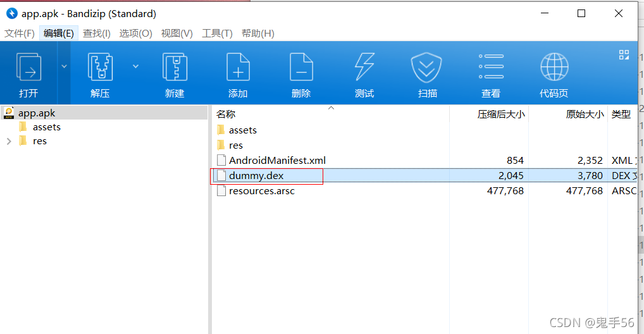Image resolution: width=644 pixels, height=334 pixels.
Task: Select dummy.dex file row
Action: [424, 175]
